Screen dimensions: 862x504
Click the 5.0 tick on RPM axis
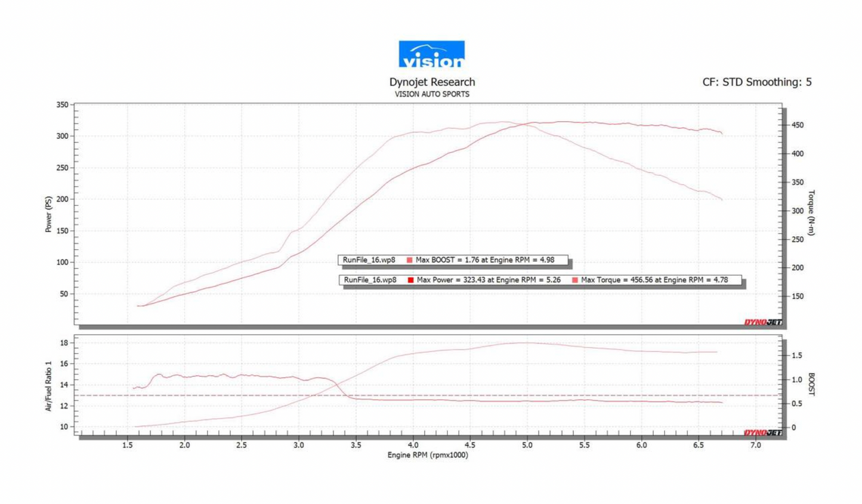point(527,445)
